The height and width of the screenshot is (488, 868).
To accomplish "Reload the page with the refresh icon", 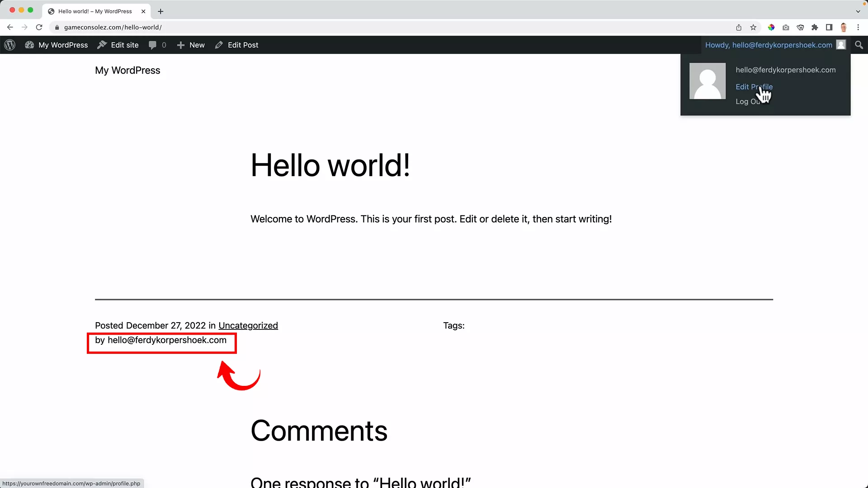I will tap(39, 27).
